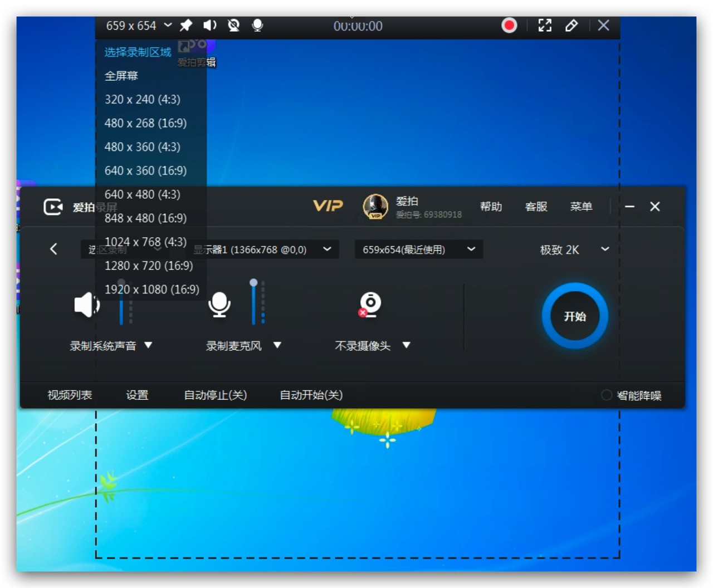Minimize the 爱拍录屏 main window
Screen dimensions: 713x588
tap(629, 207)
